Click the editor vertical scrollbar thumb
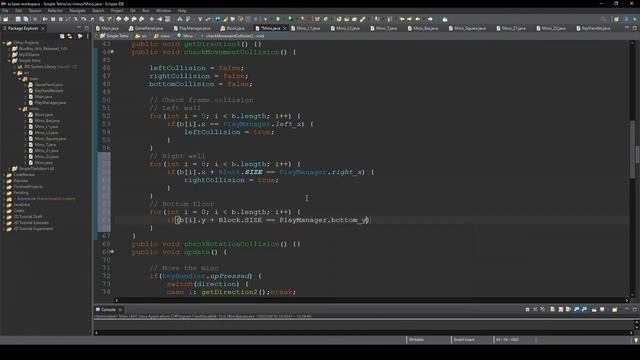640x360 pixels. tap(632, 149)
